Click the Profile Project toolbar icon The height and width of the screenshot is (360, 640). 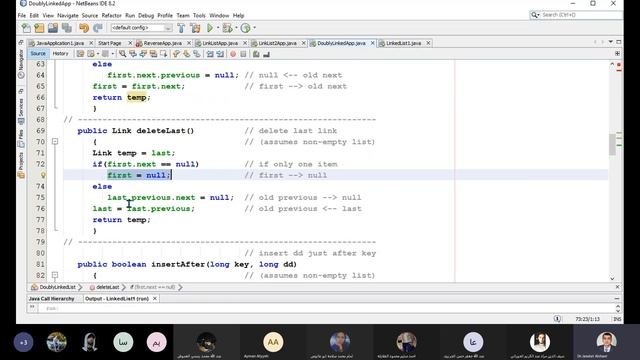(x=245, y=28)
